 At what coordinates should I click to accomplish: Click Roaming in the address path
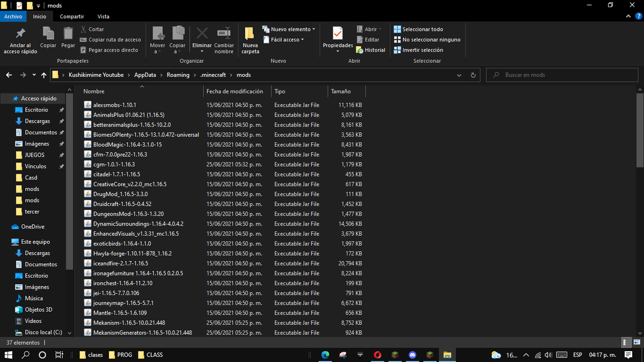(x=178, y=75)
